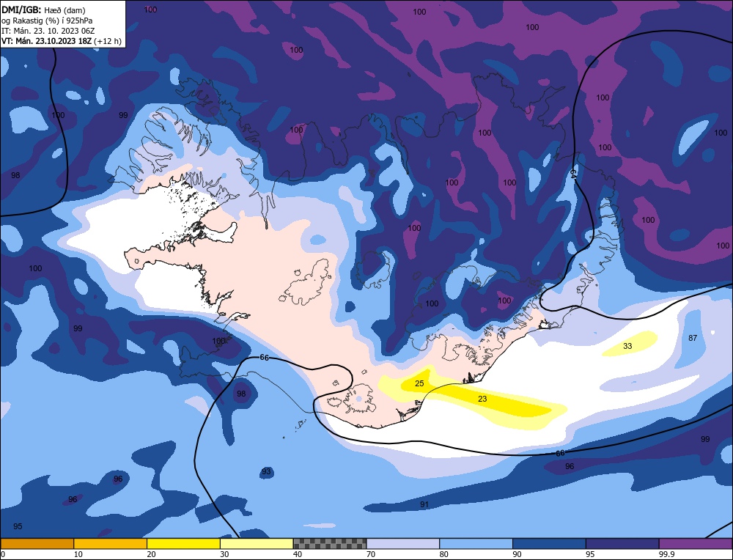Select the '87' humidity value on the map
Image resolution: width=733 pixels, height=560 pixels.
693,338
